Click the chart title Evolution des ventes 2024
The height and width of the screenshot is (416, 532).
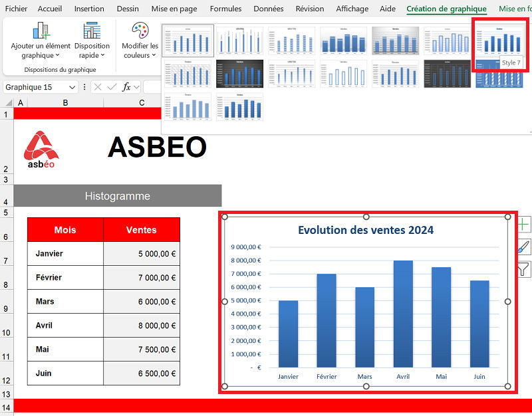[x=366, y=230]
